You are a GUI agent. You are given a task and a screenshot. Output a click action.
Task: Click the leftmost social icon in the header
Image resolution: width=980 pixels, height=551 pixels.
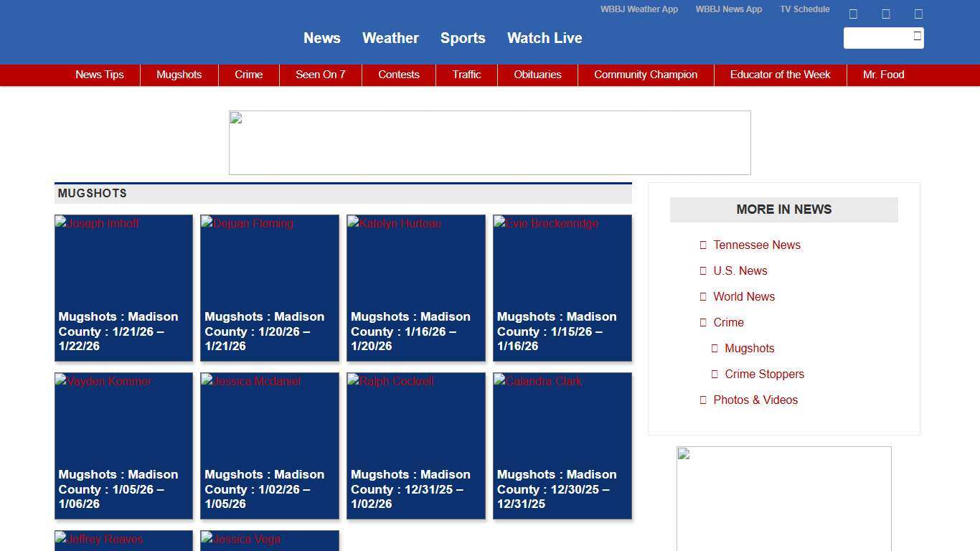tap(853, 14)
